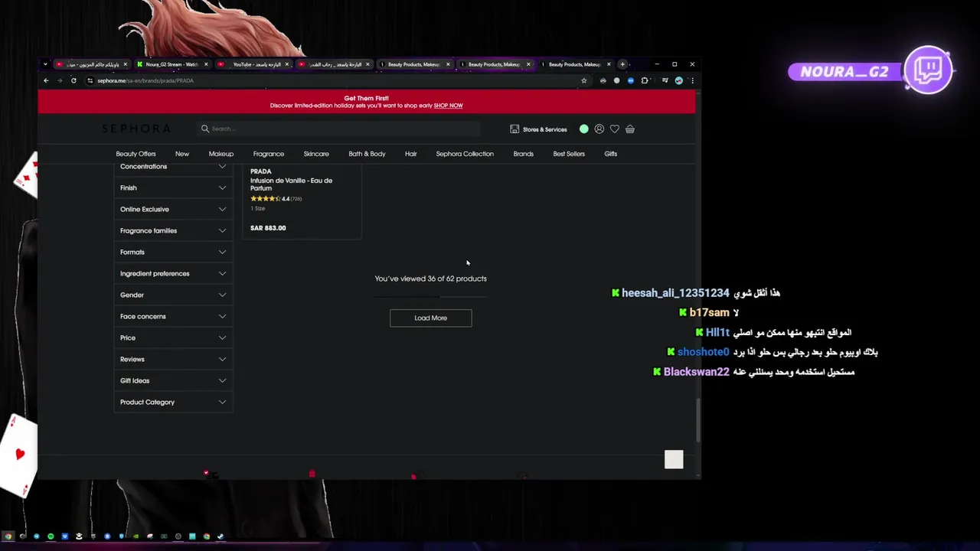The width and height of the screenshot is (980, 551).
Task: Bookmark this page with the star icon
Action: coord(584,80)
